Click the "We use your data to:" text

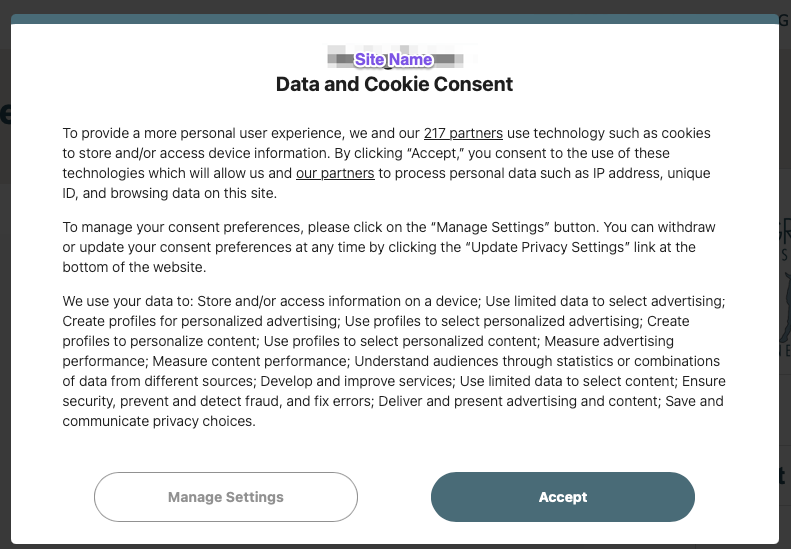click(x=128, y=301)
